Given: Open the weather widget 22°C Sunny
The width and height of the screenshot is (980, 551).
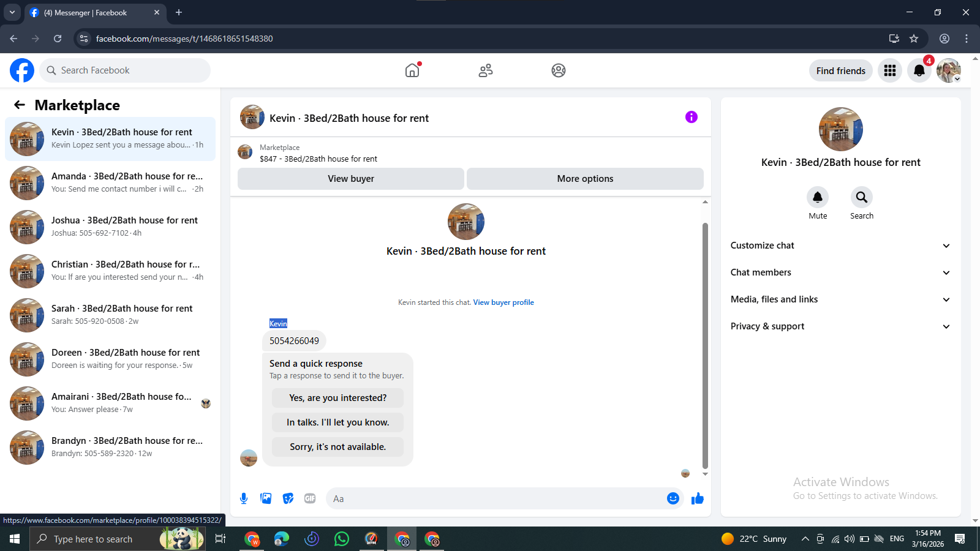Looking at the screenshot, I should coord(754,539).
